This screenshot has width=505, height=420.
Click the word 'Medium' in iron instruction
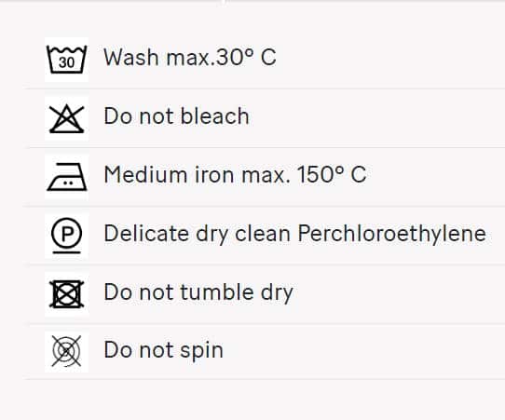coord(145,175)
